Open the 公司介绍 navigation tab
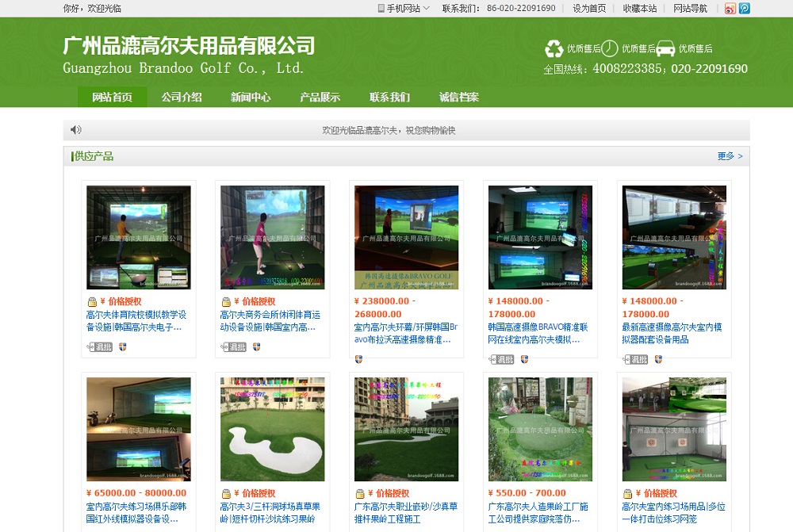Image resolution: width=793 pixels, height=532 pixels. coord(182,97)
